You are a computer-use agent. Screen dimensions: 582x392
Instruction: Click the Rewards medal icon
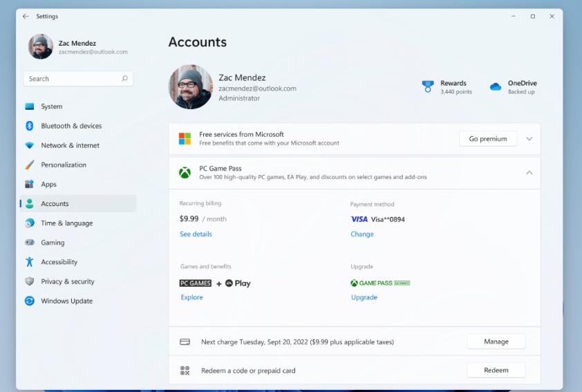(428, 86)
